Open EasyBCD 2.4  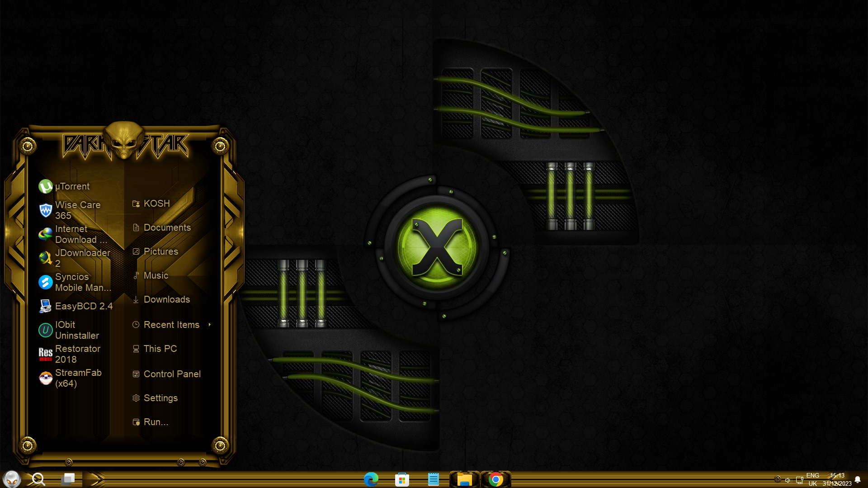click(84, 306)
